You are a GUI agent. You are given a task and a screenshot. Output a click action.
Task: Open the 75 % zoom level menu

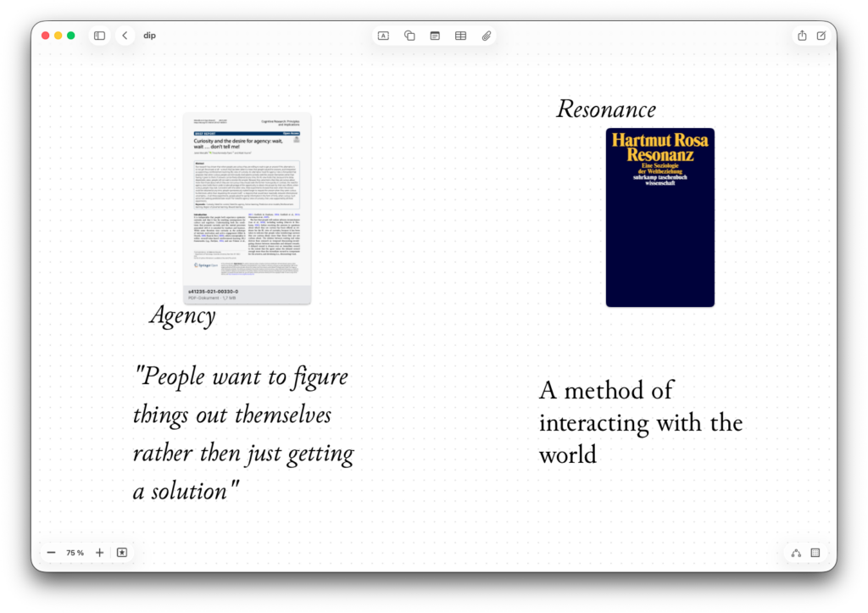75,553
